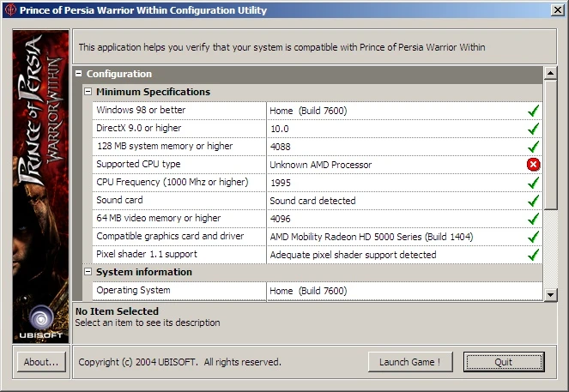Image resolution: width=569 pixels, height=392 pixels.
Task: Collapse the Minimum Specifications group
Action: coord(88,92)
